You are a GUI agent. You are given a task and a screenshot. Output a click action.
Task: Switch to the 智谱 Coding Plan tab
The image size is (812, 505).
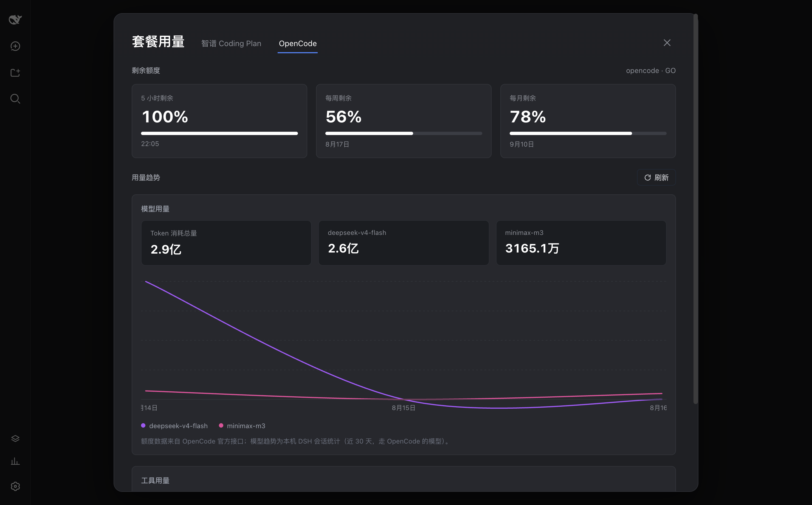tap(231, 43)
